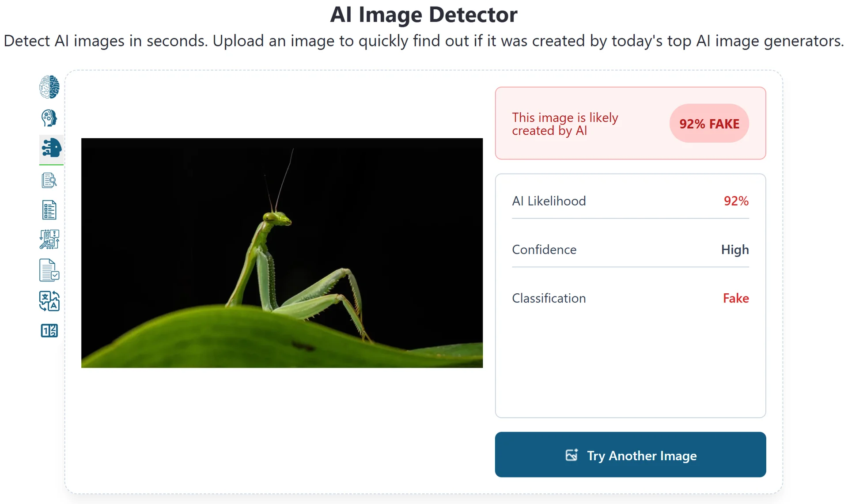This screenshot has height=504, width=848.
Task: Open the pencil and document workflow icon
Action: (49, 239)
